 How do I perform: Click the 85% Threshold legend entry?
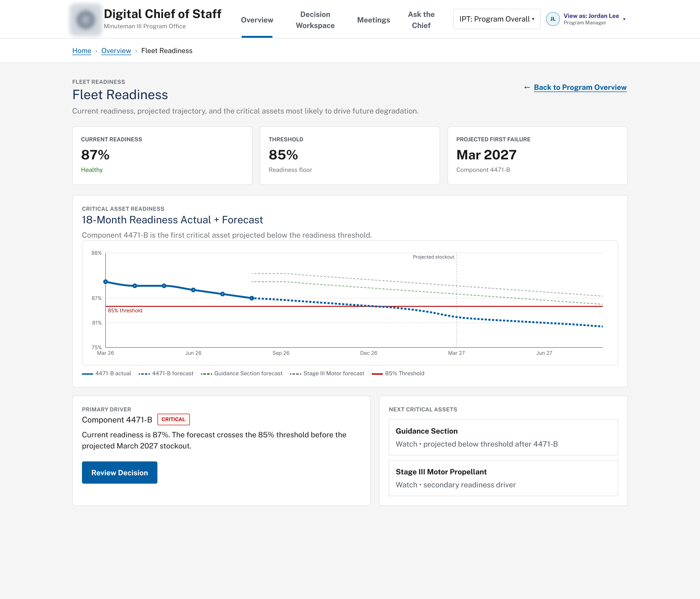(398, 374)
